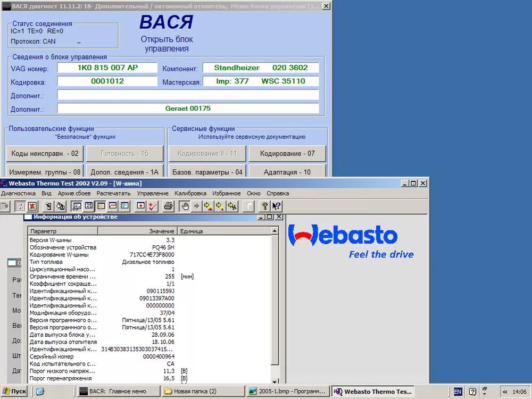
Task: Click the fuel canister fill toolbar icon
Action: point(61,206)
